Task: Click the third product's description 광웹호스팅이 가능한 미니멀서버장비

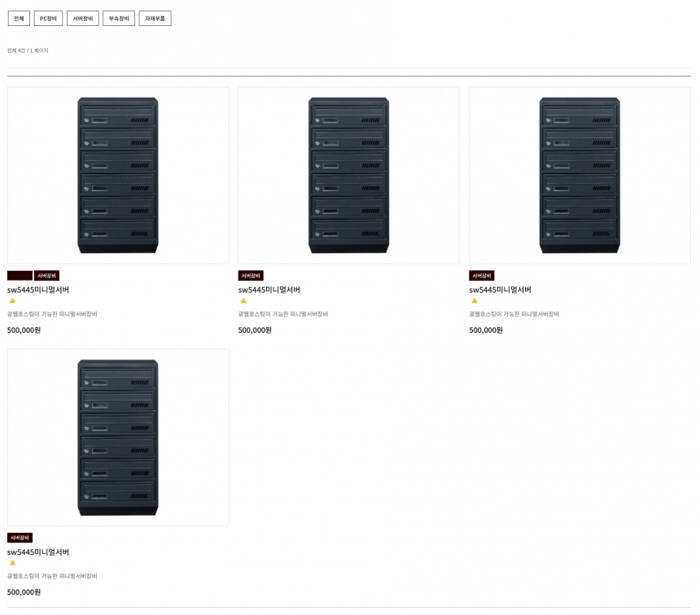Action: [x=514, y=314]
